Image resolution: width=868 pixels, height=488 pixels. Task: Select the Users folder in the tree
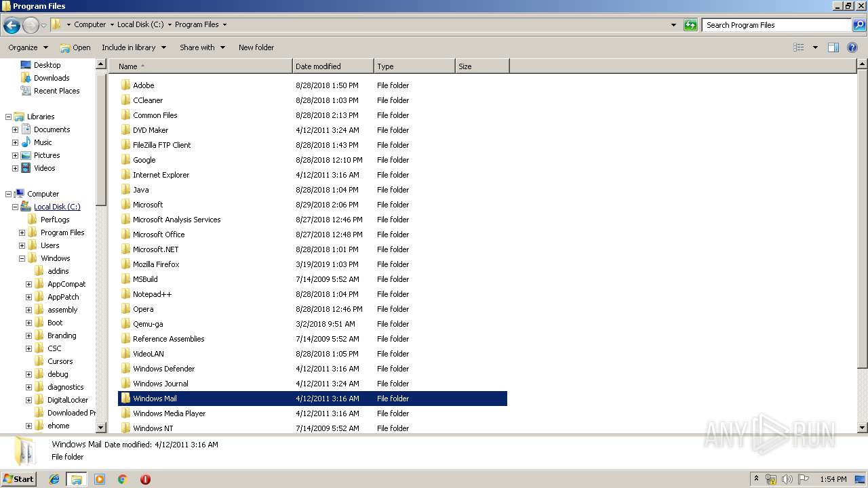(50, 245)
